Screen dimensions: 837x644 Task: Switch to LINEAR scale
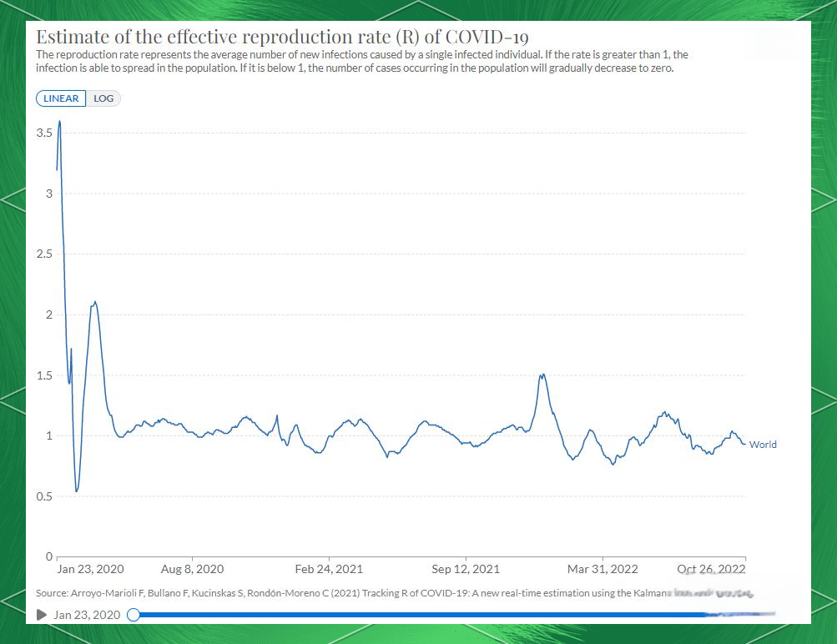(x=61, y=98)
